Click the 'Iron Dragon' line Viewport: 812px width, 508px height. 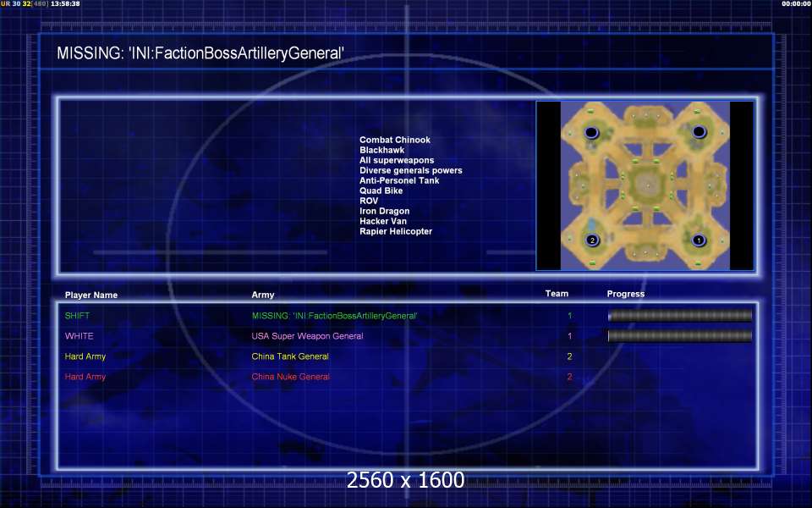[384, 211]
